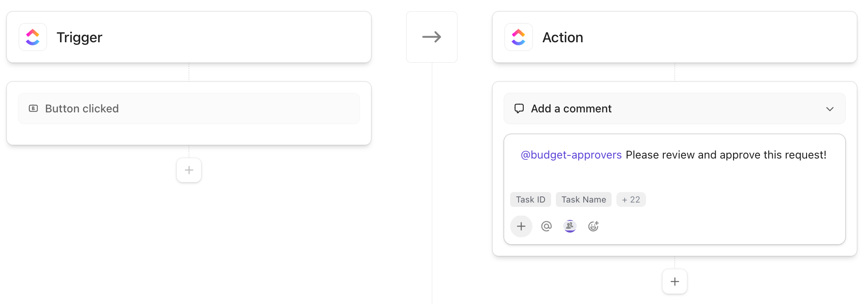Image resolution: width=868 pixels, height=304 pixels.
Task: Add a step below the Trigger card
Action: 188,170
